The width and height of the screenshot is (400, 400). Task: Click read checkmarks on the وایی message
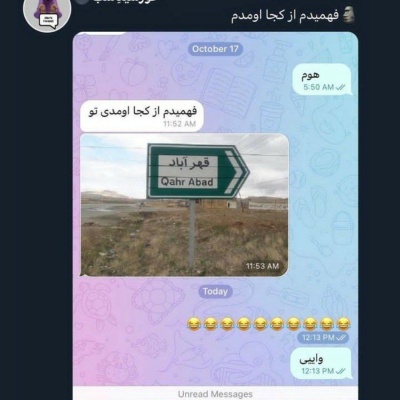tap(341, 371)
